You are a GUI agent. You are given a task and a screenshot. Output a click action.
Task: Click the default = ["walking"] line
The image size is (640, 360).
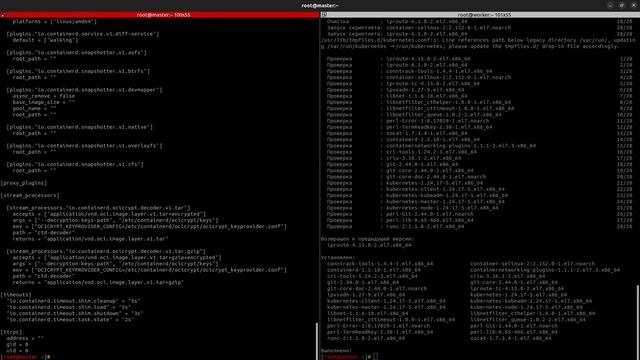pos(45,40)
